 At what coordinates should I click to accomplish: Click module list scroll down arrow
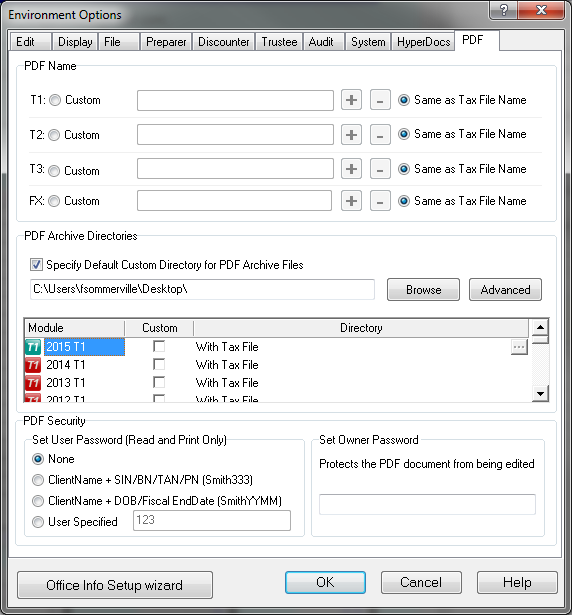click(540, 393)
